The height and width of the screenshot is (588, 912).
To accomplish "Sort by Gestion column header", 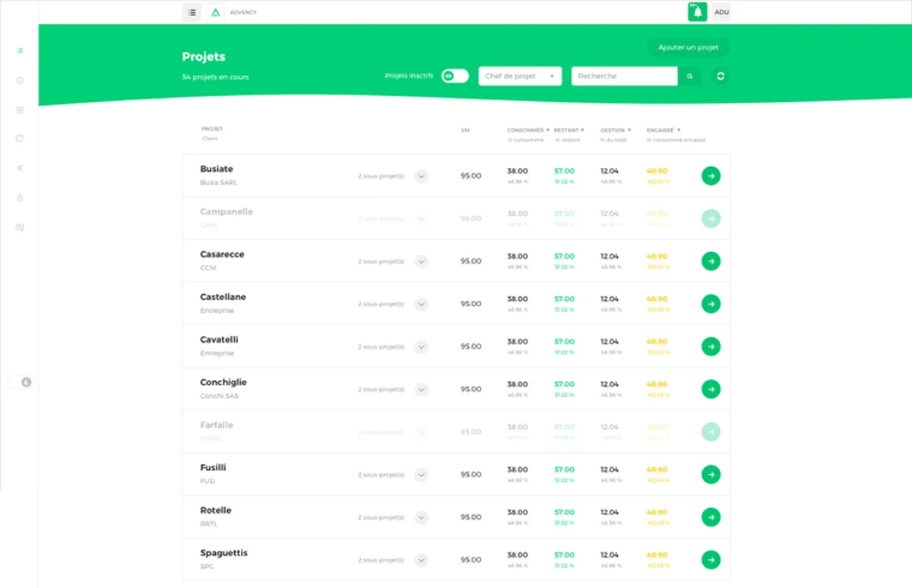I will pyautogui.click(x=616, y=130).
